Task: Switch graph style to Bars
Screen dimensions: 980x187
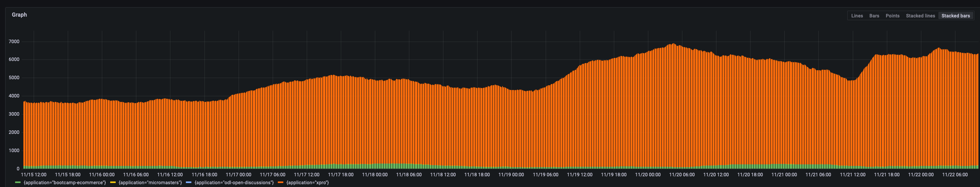Action: pos(874,16)
